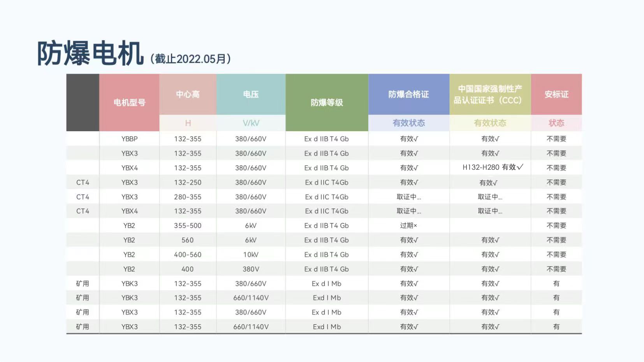Viewport: 644px width, 362px height.
Task: Click CT4 label in the 280-355 row
Action: [83, 197]
